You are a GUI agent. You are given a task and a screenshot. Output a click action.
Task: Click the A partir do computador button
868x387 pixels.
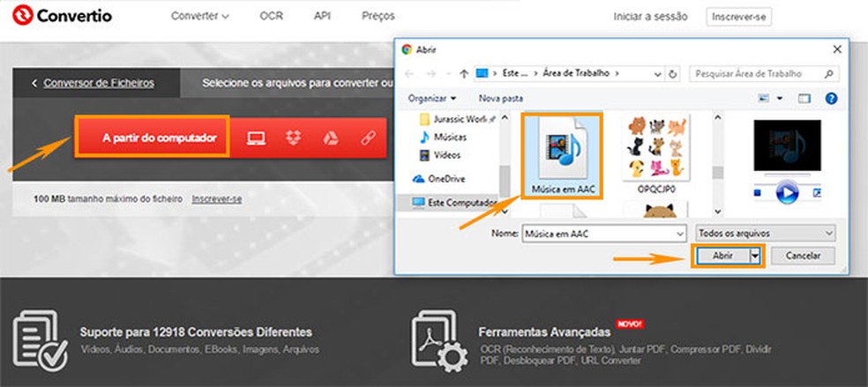153,138
